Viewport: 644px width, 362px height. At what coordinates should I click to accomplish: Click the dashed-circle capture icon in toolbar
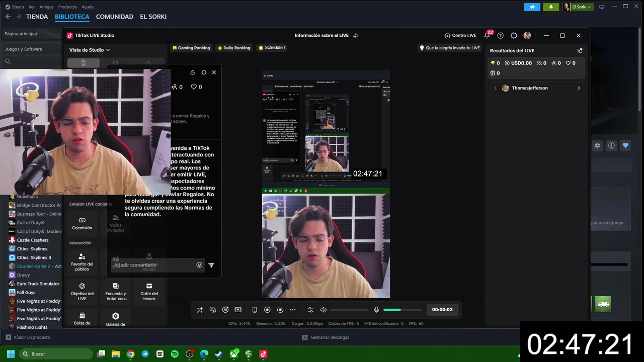point(280,310)
